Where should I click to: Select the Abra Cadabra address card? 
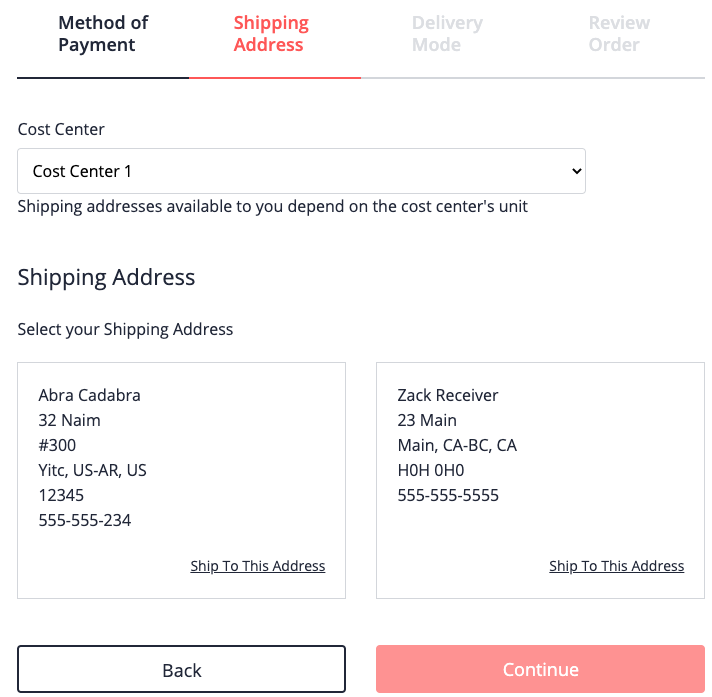(x=181, y=480)
